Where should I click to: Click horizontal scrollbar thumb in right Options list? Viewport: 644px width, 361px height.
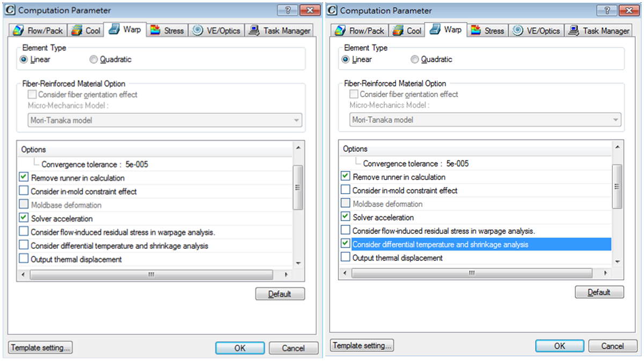coord(472,272)
